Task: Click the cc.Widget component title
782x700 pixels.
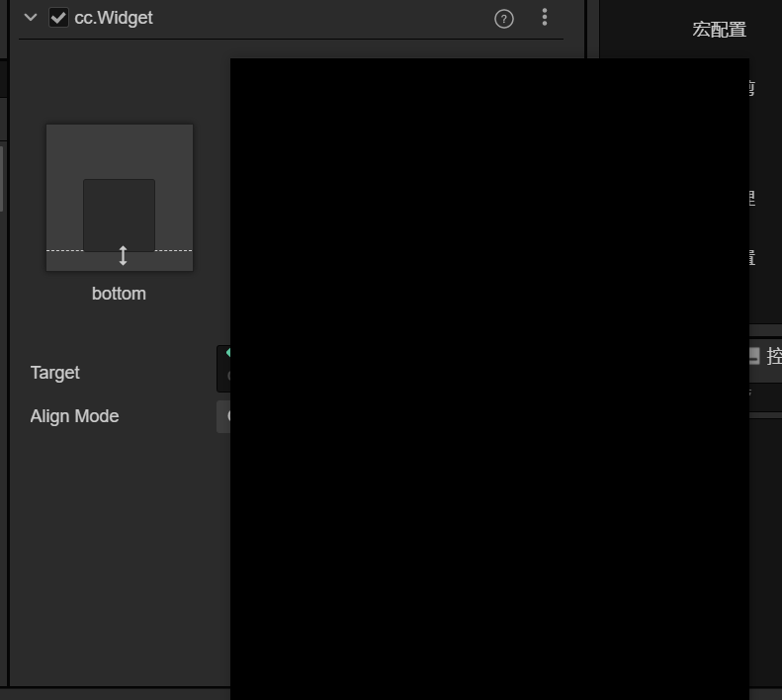Action: pos(114,18)
